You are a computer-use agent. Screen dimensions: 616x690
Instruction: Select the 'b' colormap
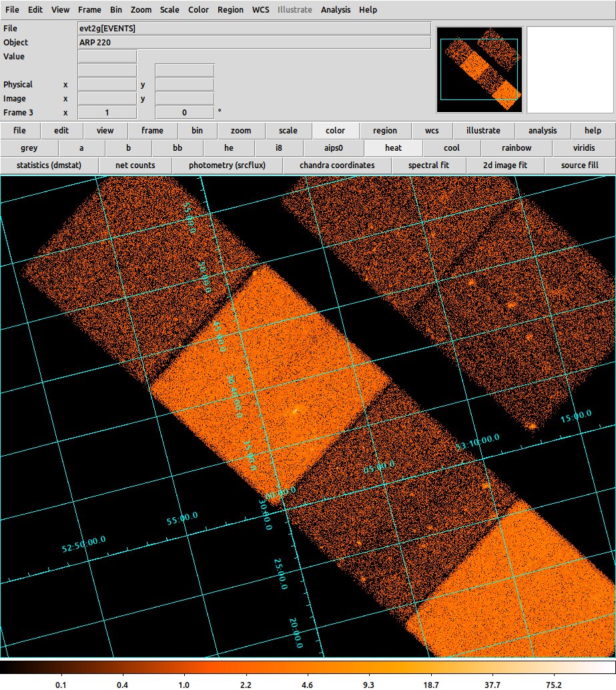tap(129, 148)
